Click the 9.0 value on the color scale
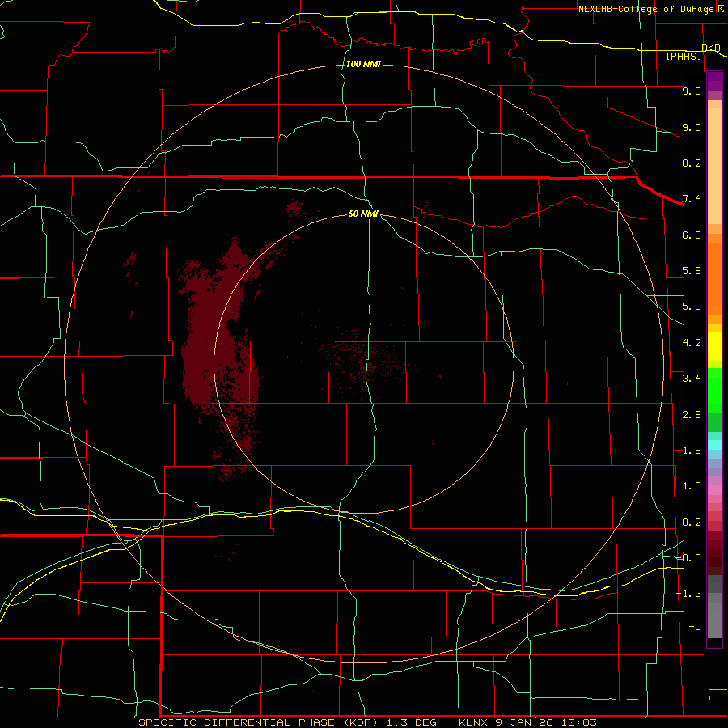The image size is (728, 728). tap(692, 127)
